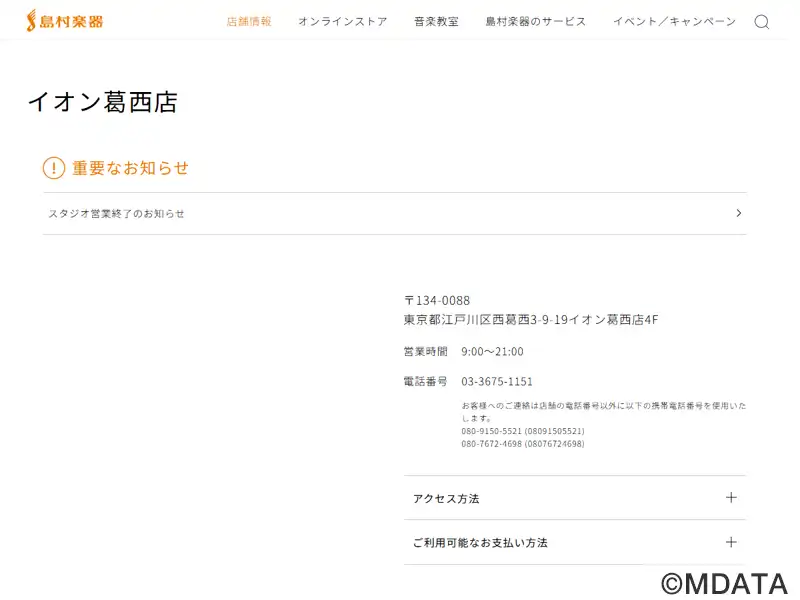Click the 島村楽器 logo
This screenshot has height=600, width=800.
point(65,21)
